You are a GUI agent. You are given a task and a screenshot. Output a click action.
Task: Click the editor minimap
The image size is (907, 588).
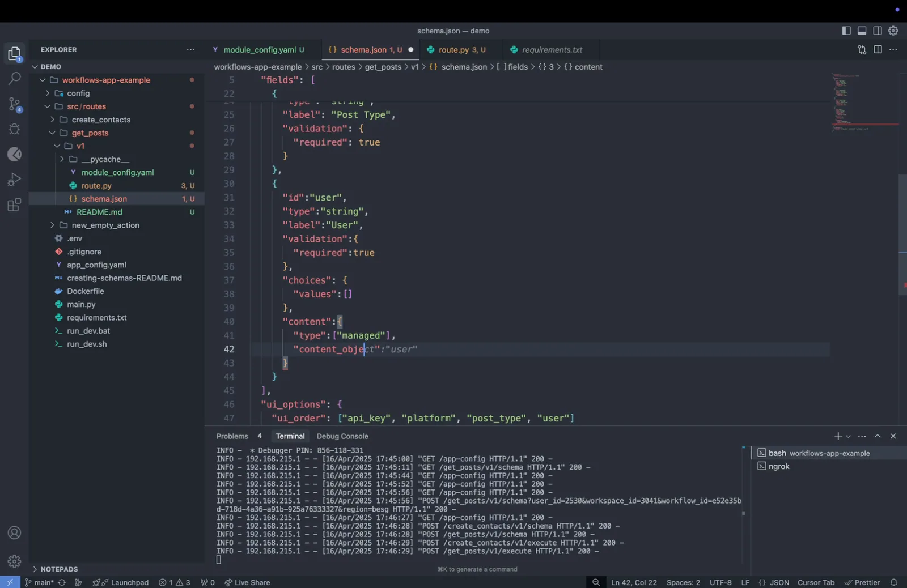click(864, 102)
